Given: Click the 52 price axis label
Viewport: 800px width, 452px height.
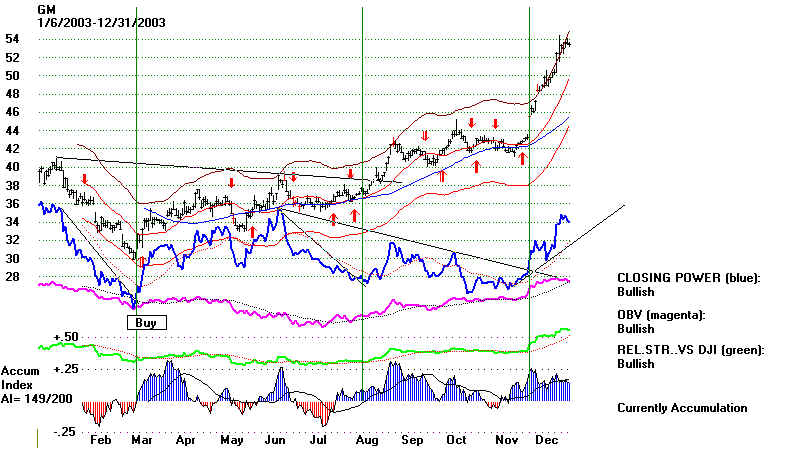Looking at the screenshot, I should pyautogui.click(x=12, y=58).
